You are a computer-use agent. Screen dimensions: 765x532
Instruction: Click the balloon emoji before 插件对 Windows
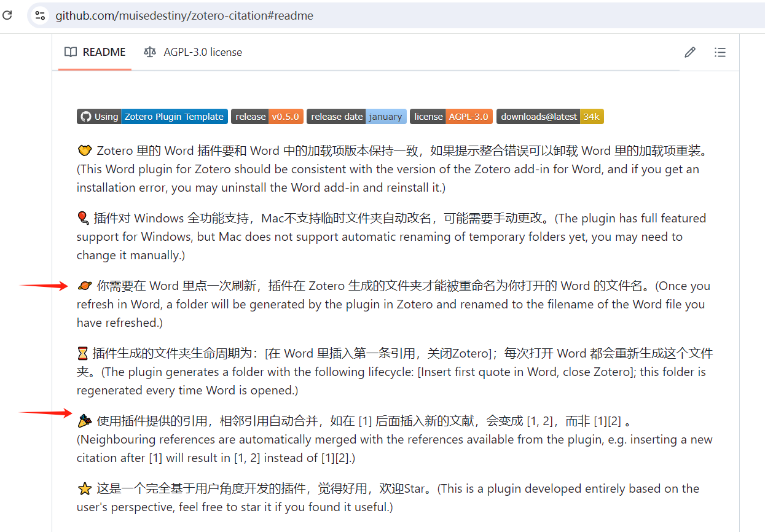click(83, 218)
